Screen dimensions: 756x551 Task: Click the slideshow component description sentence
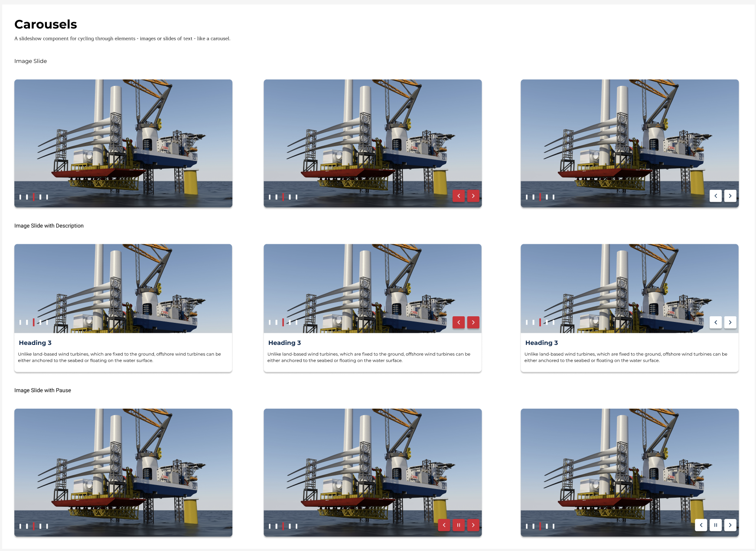coord(122,39)
